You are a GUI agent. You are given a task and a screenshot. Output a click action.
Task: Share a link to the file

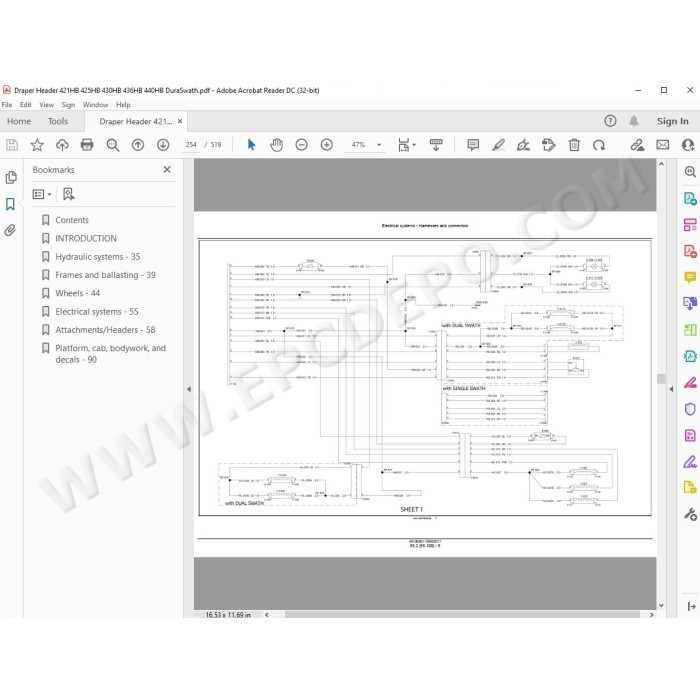(x=637, y=145)
